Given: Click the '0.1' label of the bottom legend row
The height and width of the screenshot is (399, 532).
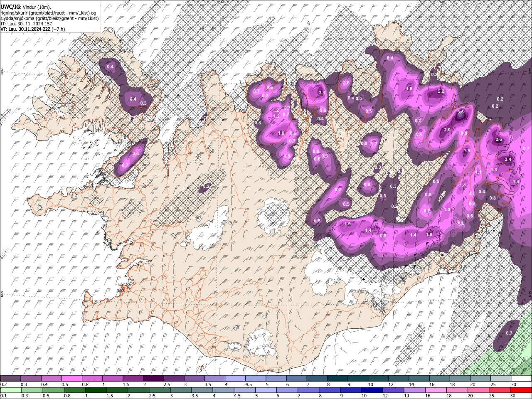Looking at the screenshot, I should coord(3,396).
